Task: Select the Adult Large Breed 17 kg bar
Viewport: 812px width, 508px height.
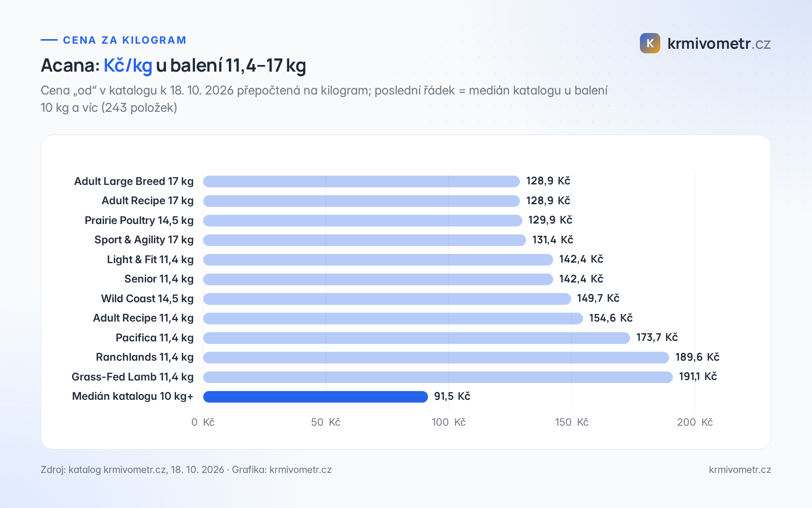Action: coord(361,181)
